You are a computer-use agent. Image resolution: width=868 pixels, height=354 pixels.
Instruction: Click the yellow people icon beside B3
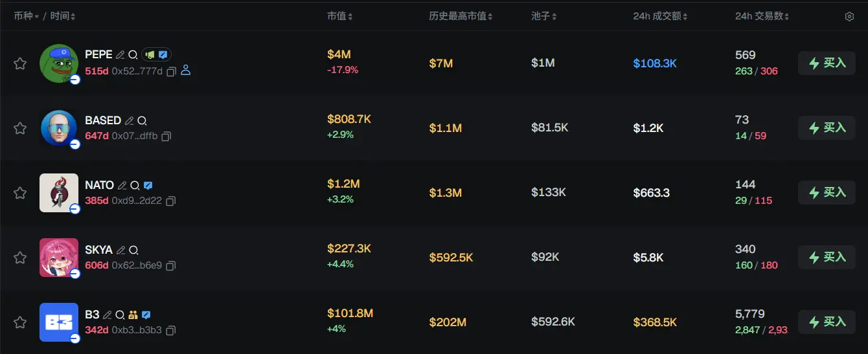coord(133,315)
